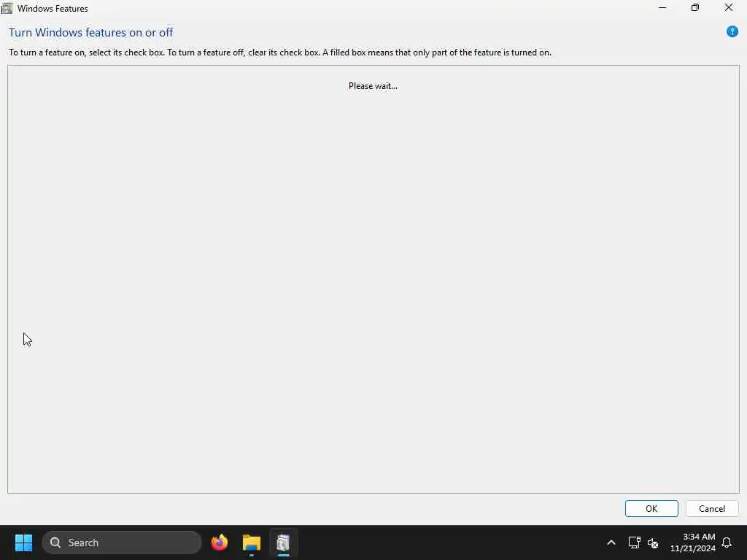Image resolution: width=747 pixels, height=560 pixels.
Task: Select the Windows Features taskbar icon
Action: 283,542
